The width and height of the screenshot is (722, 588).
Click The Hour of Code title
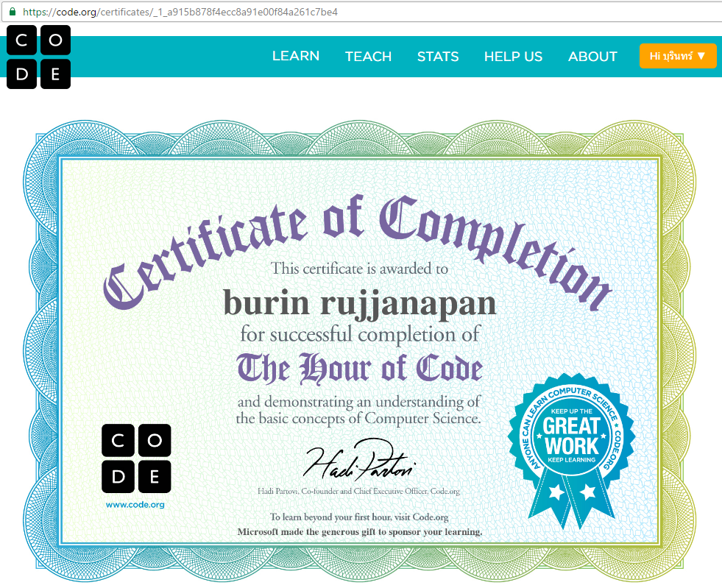click(359, 368)
